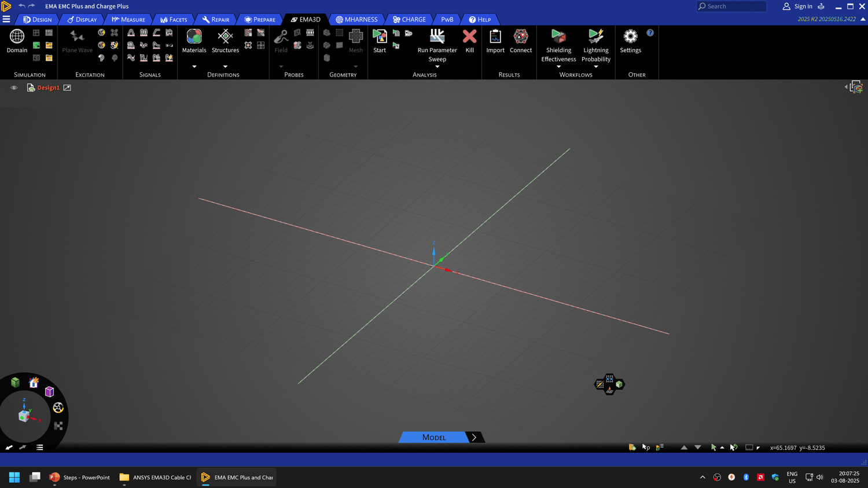This screenshot has width=868, height=488.
Task: Click the green cube icon in view wheel
Action: point(15,382)
